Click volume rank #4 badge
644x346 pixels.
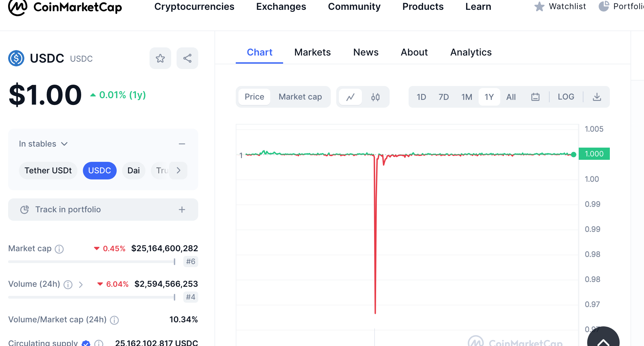(191, 297)
